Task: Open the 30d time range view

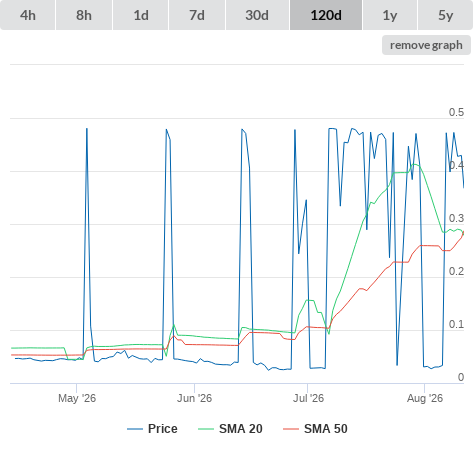Action: [257, 15]
